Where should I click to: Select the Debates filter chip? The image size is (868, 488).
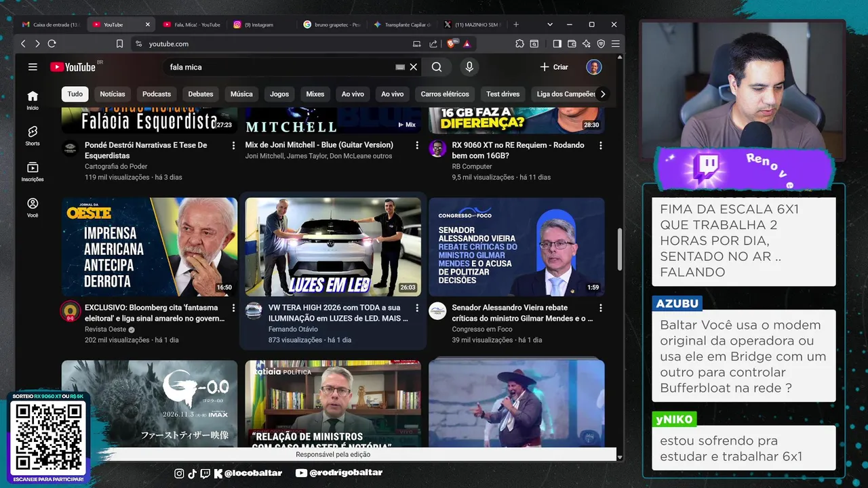(201, 94)
